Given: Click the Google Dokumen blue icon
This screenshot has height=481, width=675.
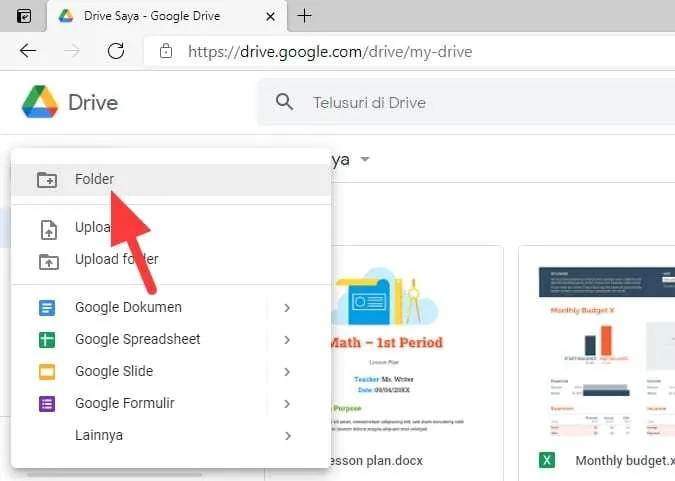Looking at the screenshot, I should [47, 308].
